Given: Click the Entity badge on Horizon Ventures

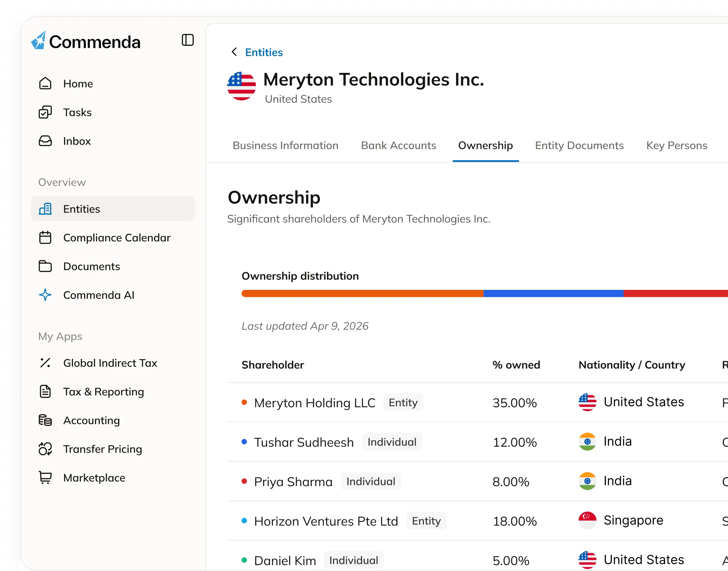Looking at the screenshot, I should tap(426, 521).
